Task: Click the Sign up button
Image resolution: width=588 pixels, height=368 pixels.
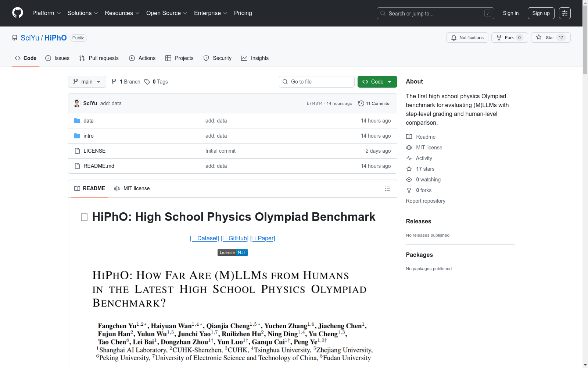Action: (x=541, y=13)
